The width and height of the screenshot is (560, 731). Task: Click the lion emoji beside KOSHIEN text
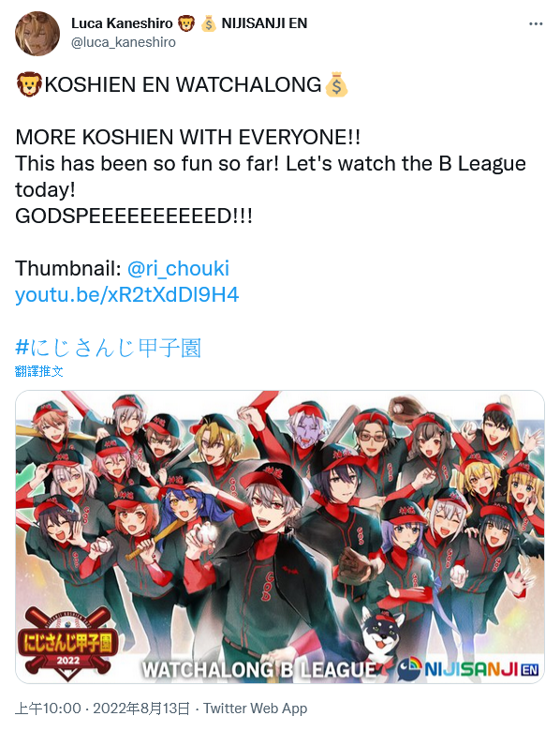(29, 84)
